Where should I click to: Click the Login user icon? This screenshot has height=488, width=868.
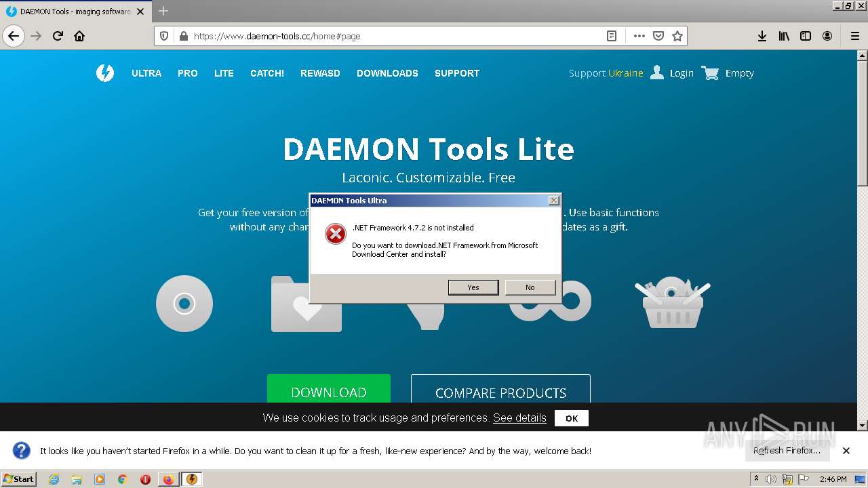pos(656,73)
